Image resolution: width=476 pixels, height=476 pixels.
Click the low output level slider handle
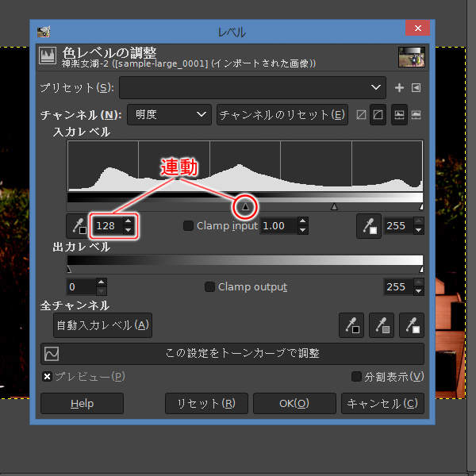click(69, 269)
